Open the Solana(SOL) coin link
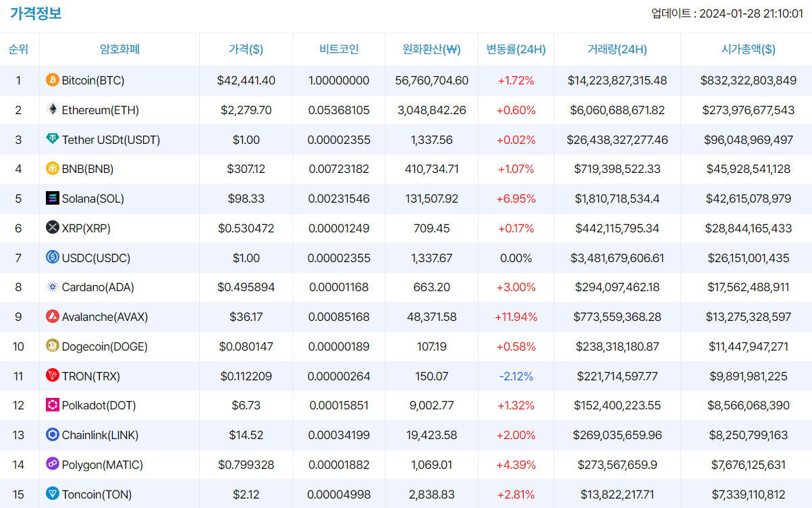This screenshot has width=812, height=508. click(93, 199)
